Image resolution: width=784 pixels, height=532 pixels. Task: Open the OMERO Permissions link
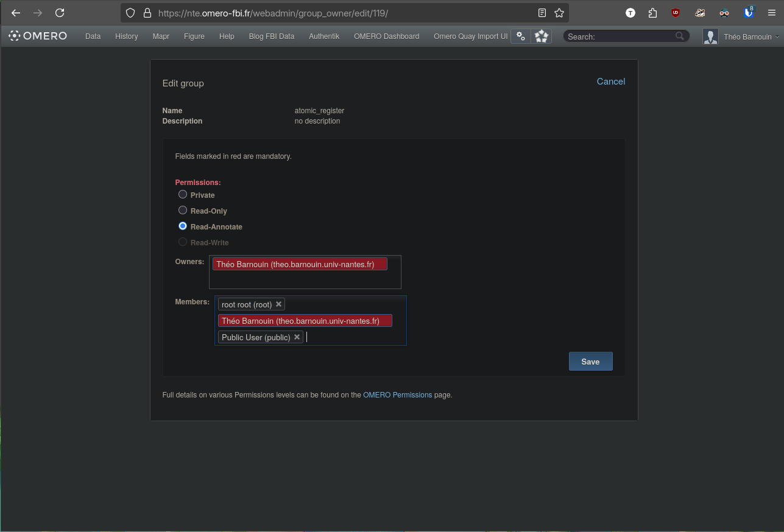(397, 395)
